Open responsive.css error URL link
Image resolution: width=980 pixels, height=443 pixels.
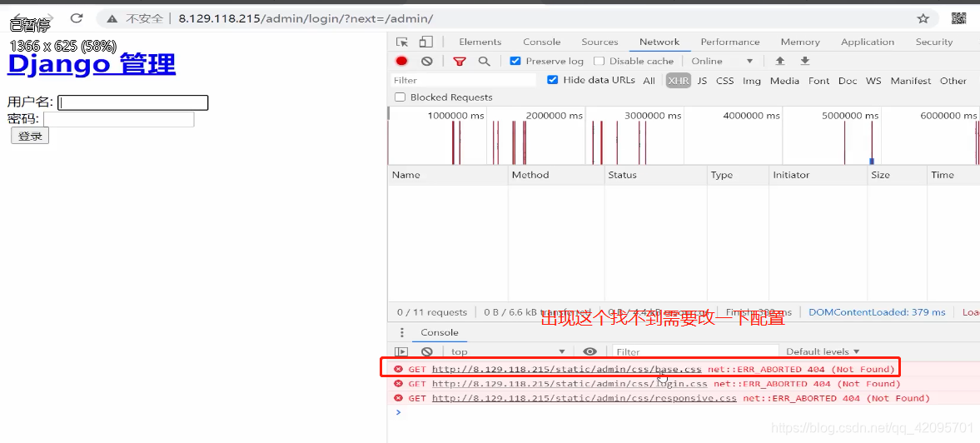[x=585, y=398]
